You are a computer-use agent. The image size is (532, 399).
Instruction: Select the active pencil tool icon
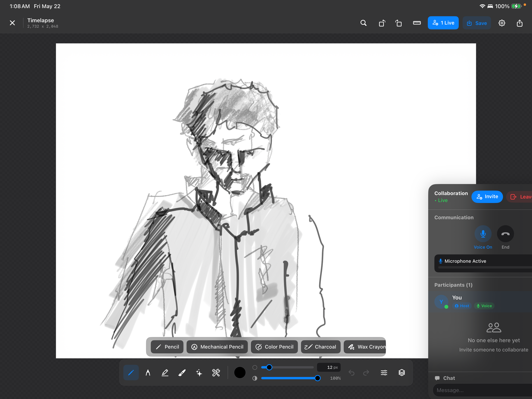(x=131, y=373)
